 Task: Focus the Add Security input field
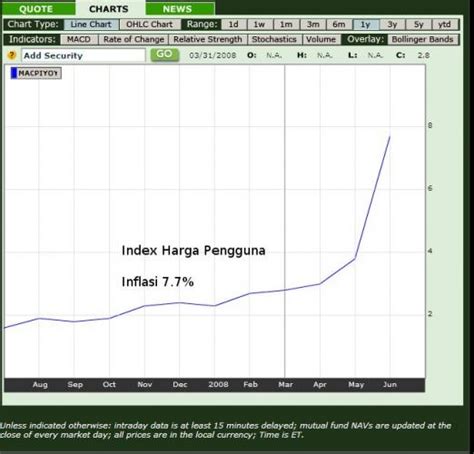coord(83,55)
